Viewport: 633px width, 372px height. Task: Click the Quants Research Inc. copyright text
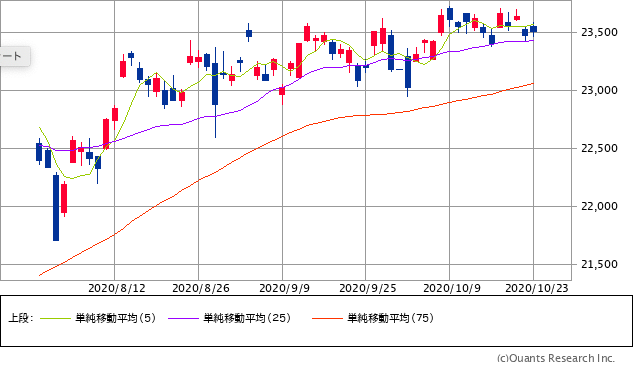tap(556, 358)
